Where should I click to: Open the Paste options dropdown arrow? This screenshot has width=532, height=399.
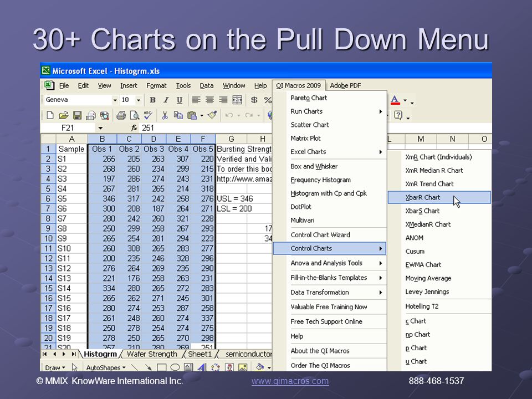[202, 116]
